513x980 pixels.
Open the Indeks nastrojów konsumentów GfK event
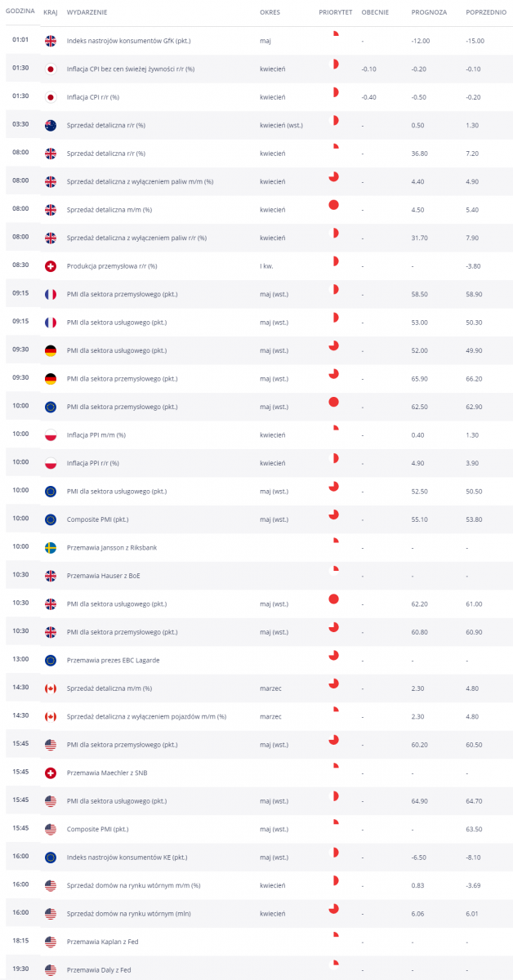click(x=131, y=41)
